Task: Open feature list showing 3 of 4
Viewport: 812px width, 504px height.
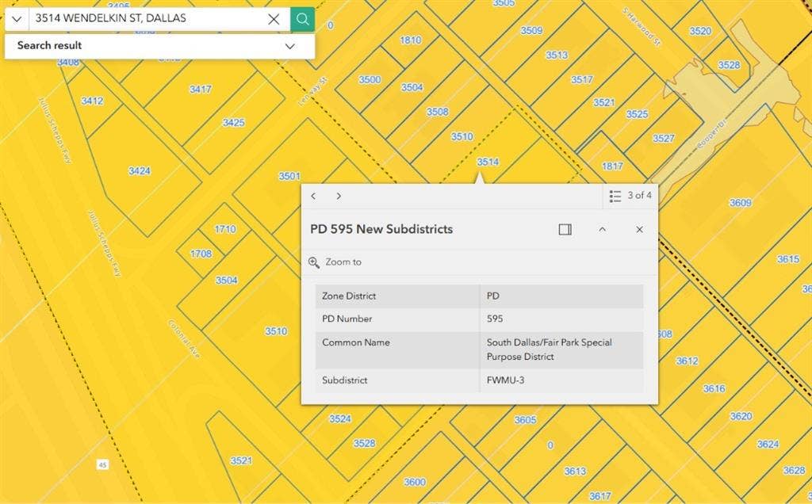Action: [630, 196]
